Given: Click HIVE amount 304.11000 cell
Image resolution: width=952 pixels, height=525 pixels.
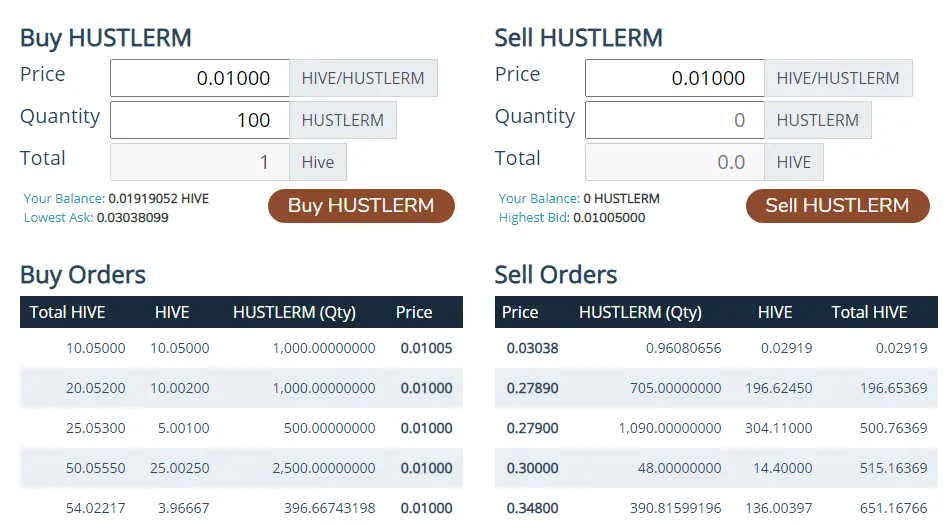Looking at the screenshot, I should tap(778, 428).
